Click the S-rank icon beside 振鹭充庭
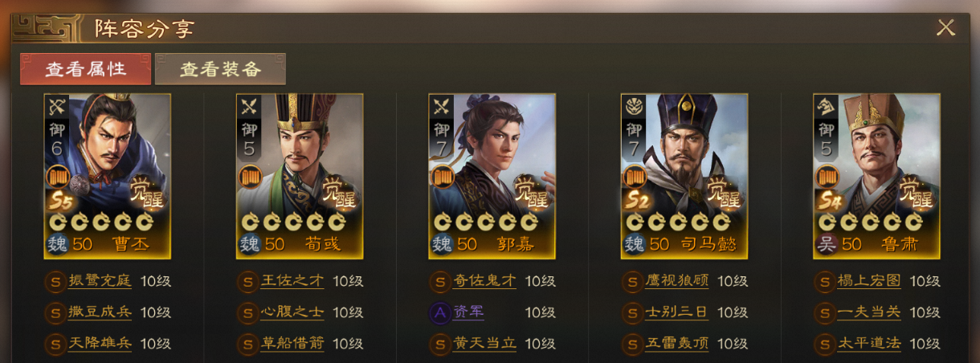Image resolution: width=980 pixels, height=363 pixels. [55, 282]
